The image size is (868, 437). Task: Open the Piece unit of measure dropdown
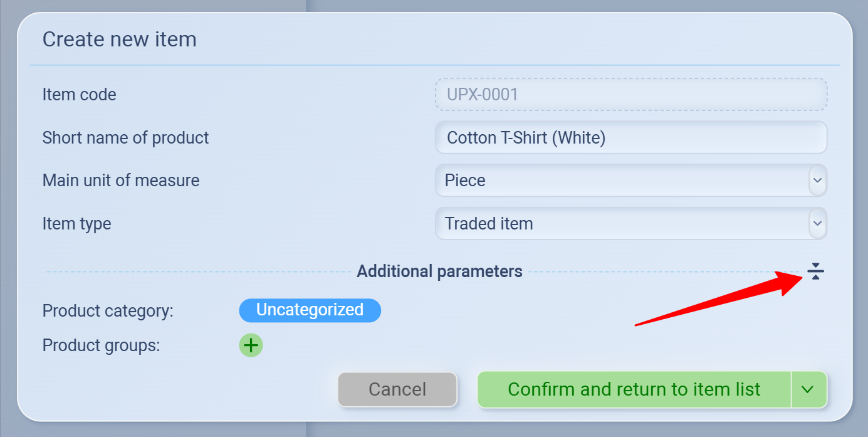620,181
